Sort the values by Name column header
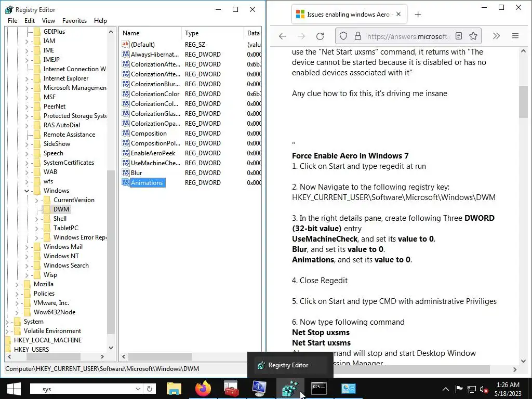The height and width of the screenshot is (399, 532). pyautogui.click(x=150, y=33)
